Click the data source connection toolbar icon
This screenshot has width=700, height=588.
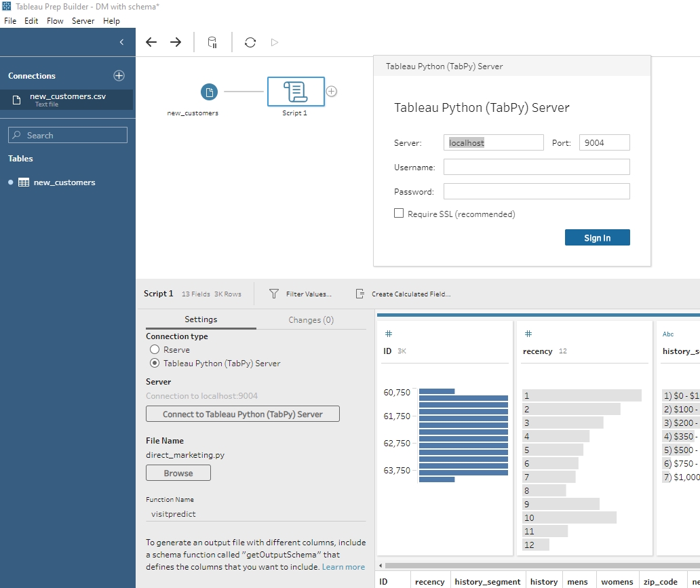point(212,42)
